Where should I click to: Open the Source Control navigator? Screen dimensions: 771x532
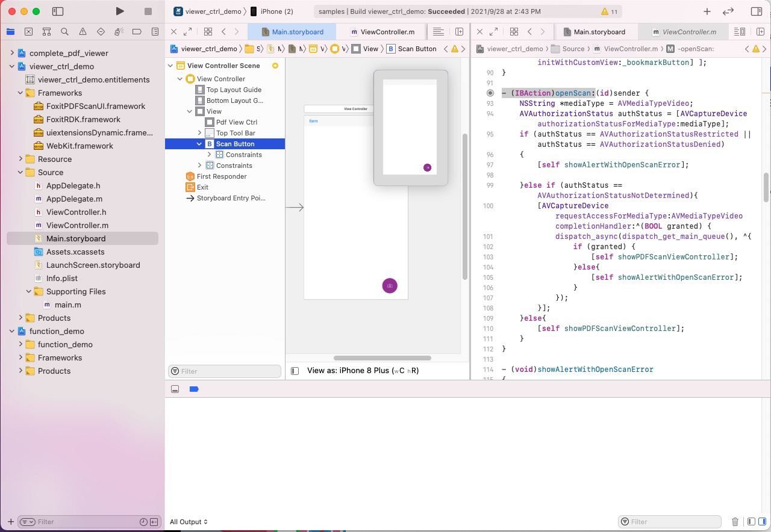[x=28, y=31]
